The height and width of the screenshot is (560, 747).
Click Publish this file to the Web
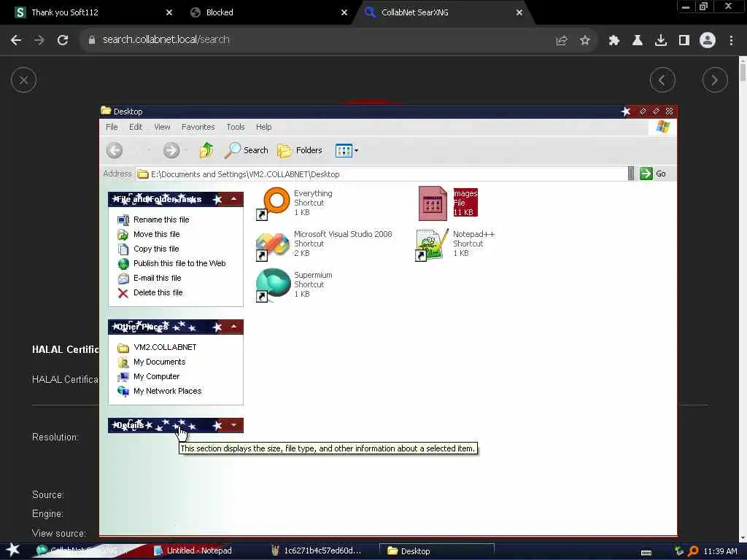pos(179,263)
